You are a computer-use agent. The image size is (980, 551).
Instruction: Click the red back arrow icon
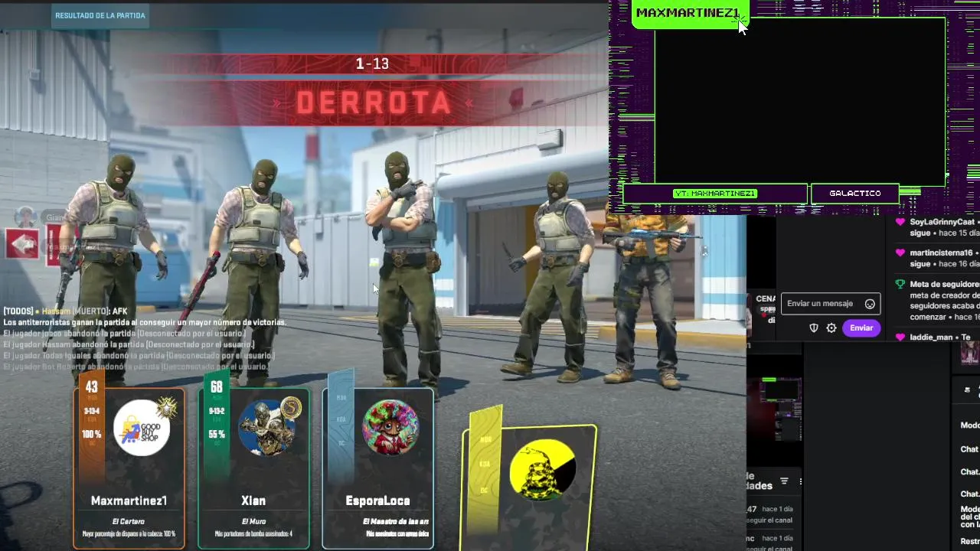22,244
